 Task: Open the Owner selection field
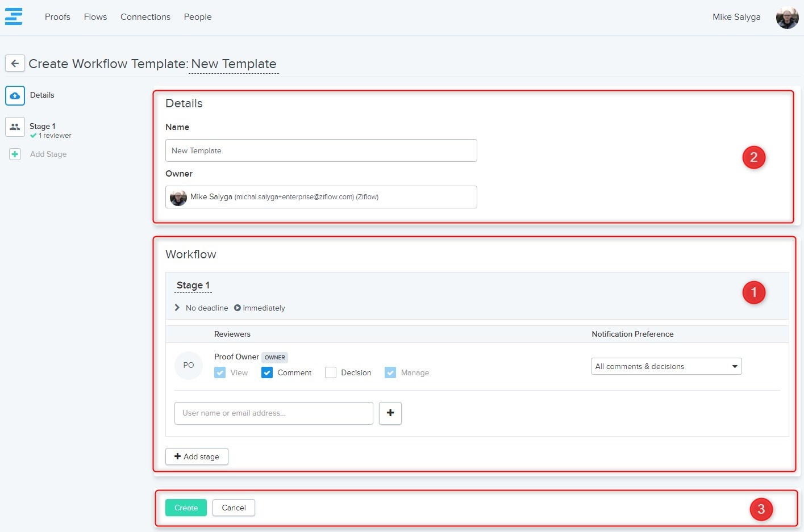pos(321,197)
